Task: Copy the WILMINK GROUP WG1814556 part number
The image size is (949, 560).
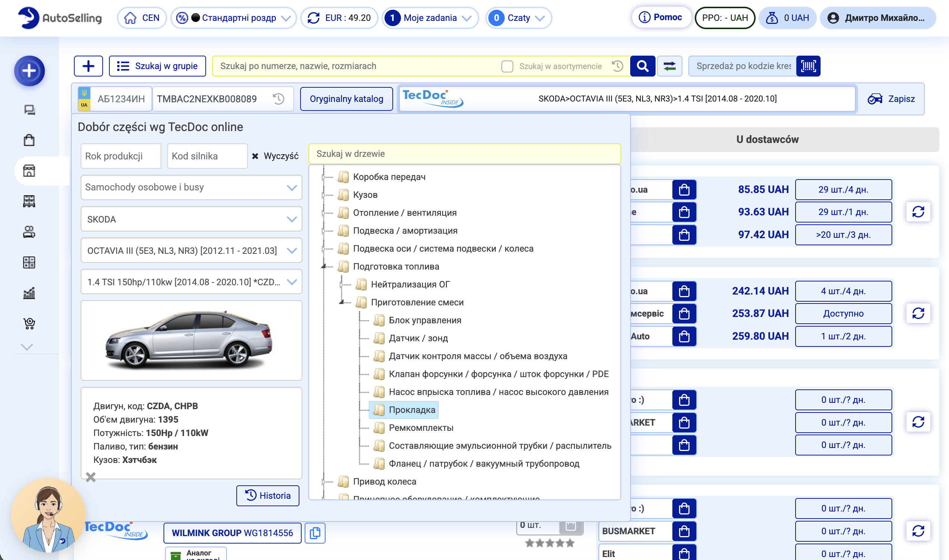Action: [315, 532]
